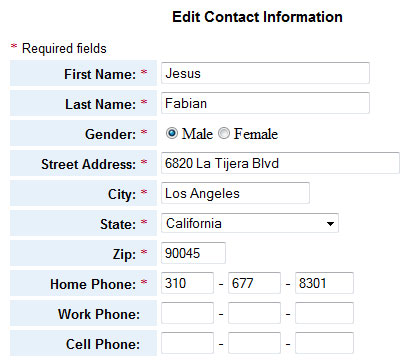Select the Male radio button
Viewport: 416px width, 362px height.
pos(172,133)
